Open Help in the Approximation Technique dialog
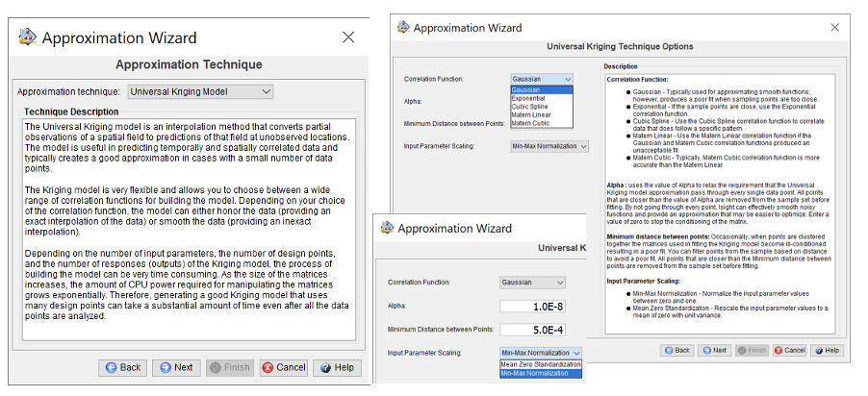 [x=322, y=367]
